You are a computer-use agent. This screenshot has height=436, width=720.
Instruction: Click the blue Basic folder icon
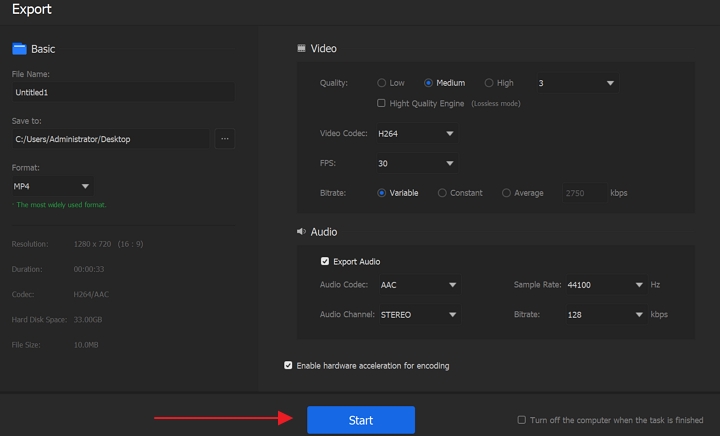tap(19, 48)
